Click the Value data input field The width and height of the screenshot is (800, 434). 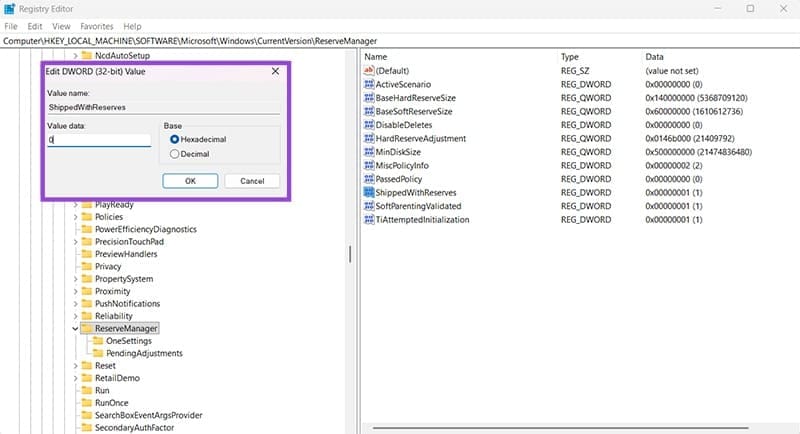tap(99, 140)
